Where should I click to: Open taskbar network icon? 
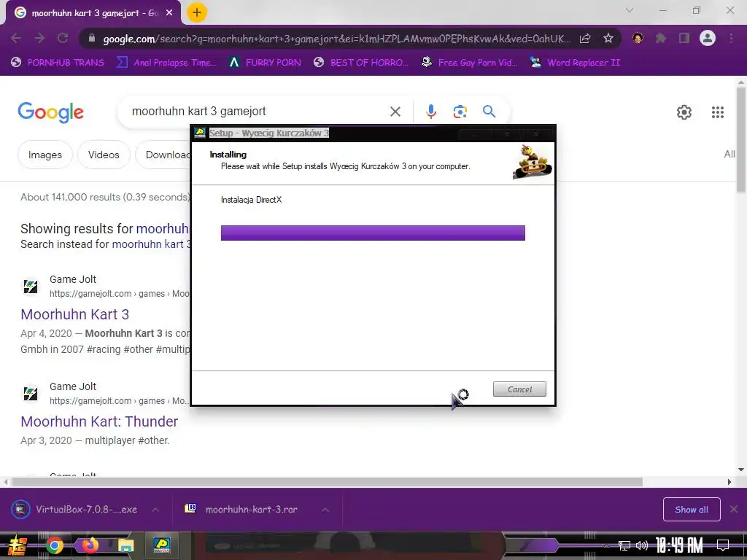click(x=624, y=545)
